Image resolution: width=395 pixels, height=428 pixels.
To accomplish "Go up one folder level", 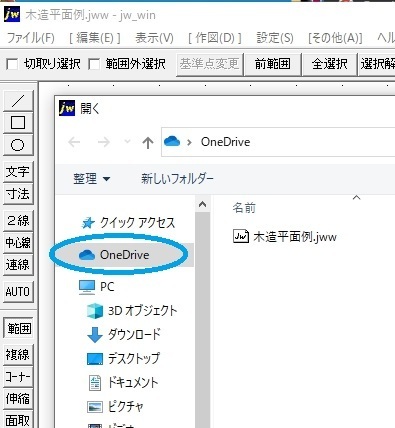I will click(148, 143).
